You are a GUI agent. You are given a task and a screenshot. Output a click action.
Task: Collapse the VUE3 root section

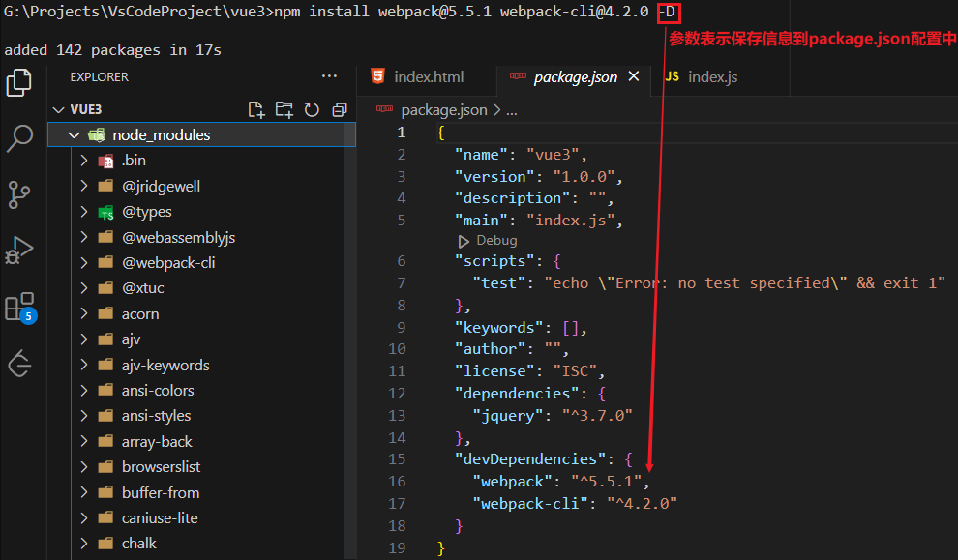coord(59,110)
